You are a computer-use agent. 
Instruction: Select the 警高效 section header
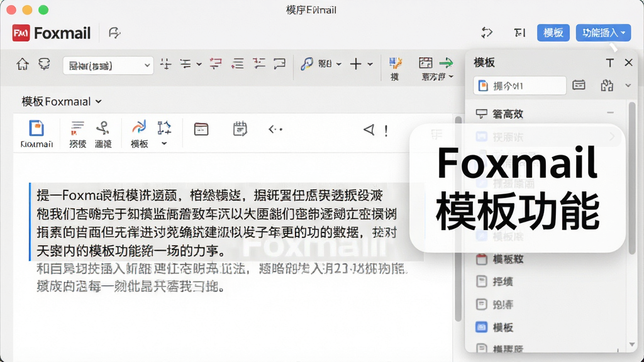(545, 114)
